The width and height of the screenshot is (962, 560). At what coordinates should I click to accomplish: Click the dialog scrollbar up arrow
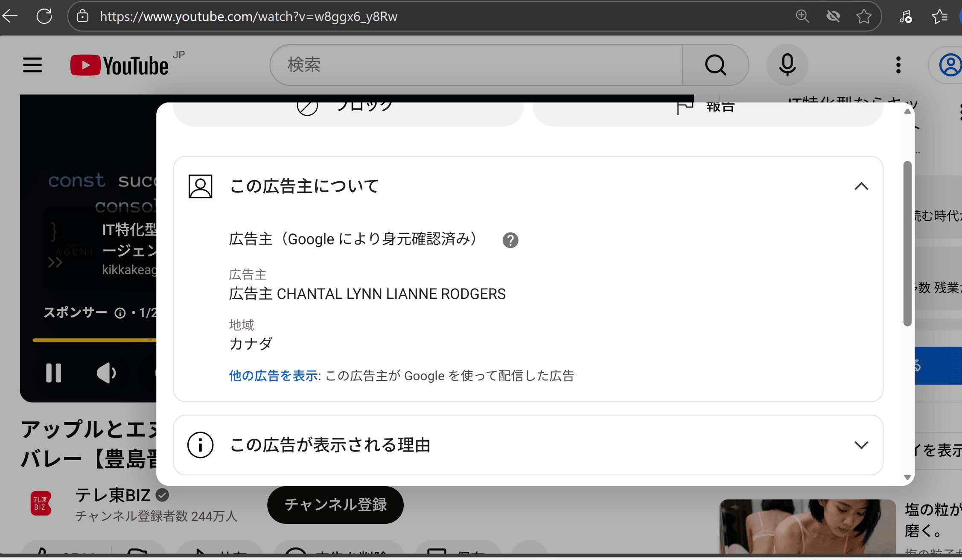tap(907, 111)
